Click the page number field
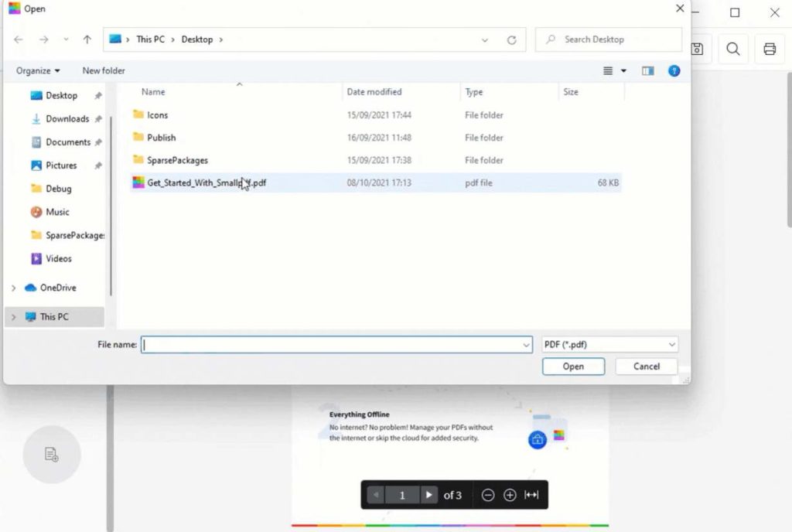Screen dimensions: 792x532 click(x=402, y=495)
